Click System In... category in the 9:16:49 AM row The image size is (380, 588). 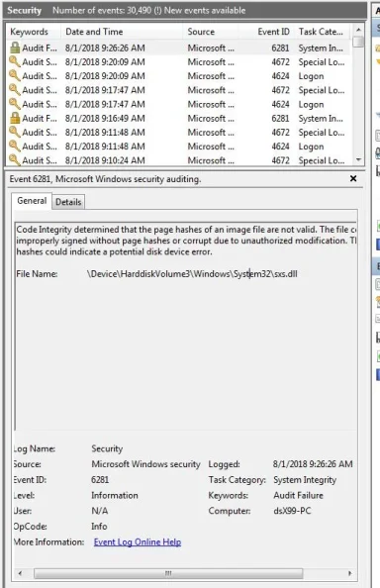pos(321,119)
